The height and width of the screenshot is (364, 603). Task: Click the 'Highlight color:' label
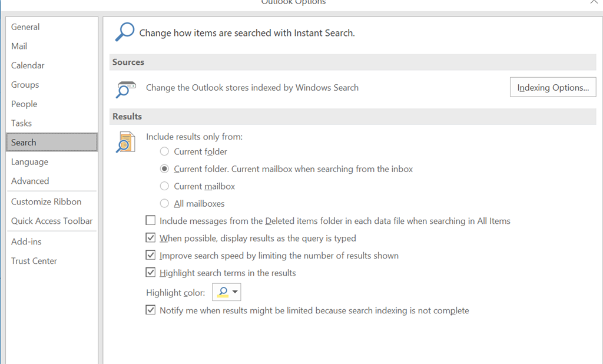(175, 293)
